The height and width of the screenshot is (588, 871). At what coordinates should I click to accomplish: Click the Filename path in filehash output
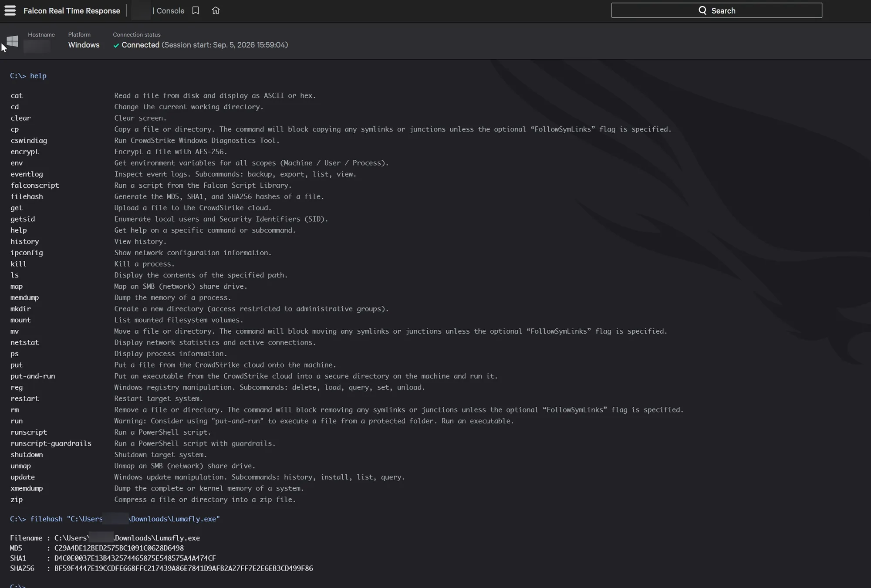[x=127, y=538]
